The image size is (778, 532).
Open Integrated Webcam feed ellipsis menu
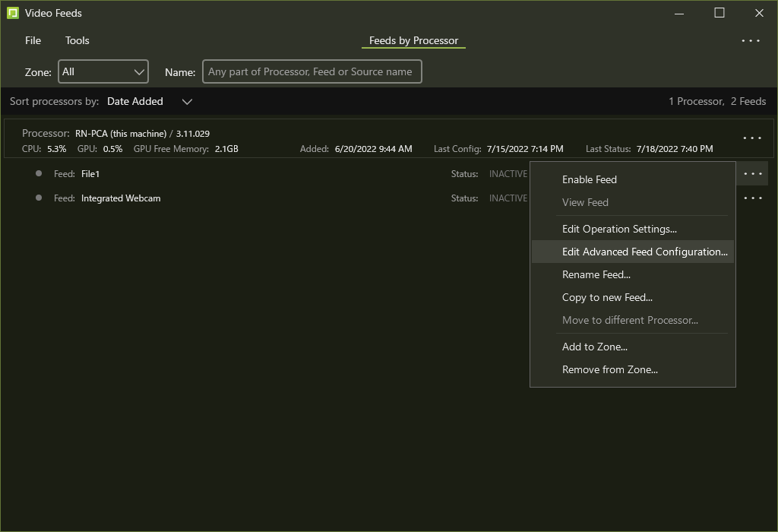(x=752, y=198)
